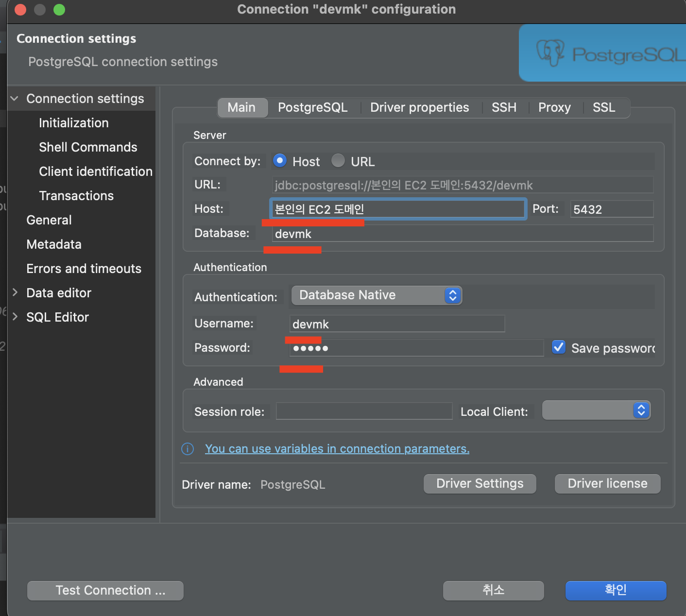
Task: Click the Test Connection button
Action: 105,591
